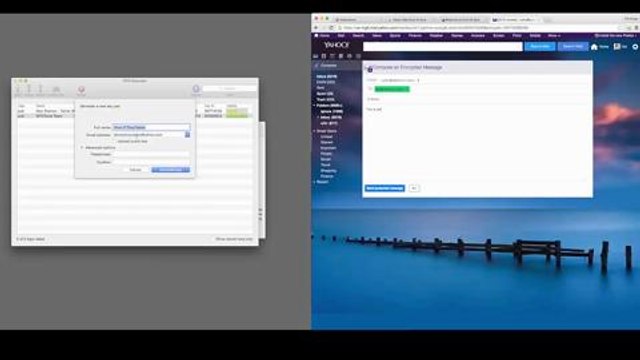640x360 pixels.
Task: Click the small button beside Send encrypted message
Action: pyautogui.click(x=414, y=188)
